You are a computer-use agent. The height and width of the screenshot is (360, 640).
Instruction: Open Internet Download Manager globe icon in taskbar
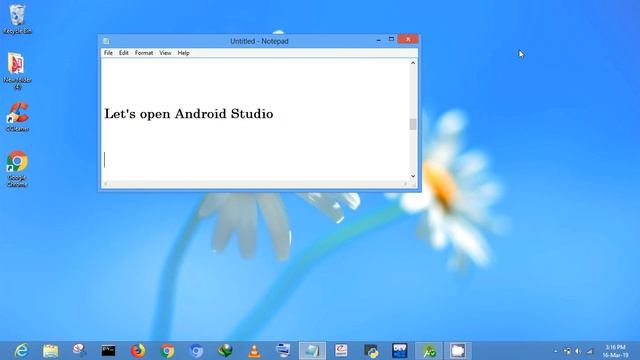[225, 351]
